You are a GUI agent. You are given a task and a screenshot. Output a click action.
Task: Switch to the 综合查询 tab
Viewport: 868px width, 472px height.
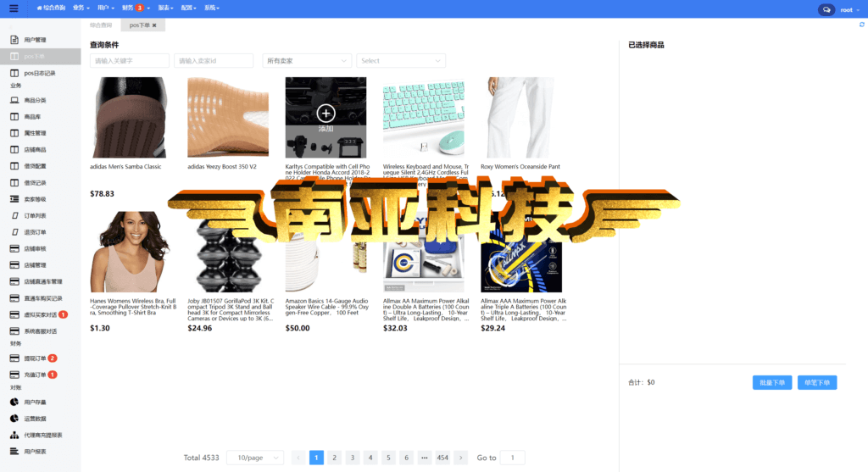click(x=102, y=25)
